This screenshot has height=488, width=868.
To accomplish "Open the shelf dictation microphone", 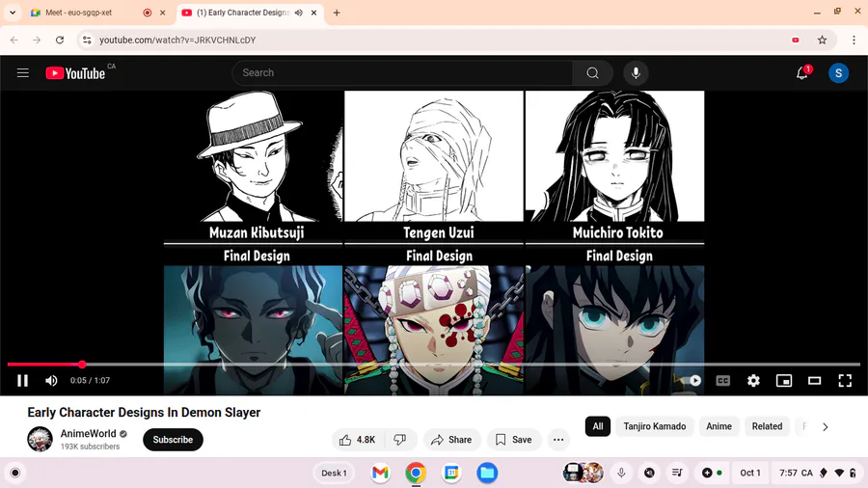I will [621, 473].
